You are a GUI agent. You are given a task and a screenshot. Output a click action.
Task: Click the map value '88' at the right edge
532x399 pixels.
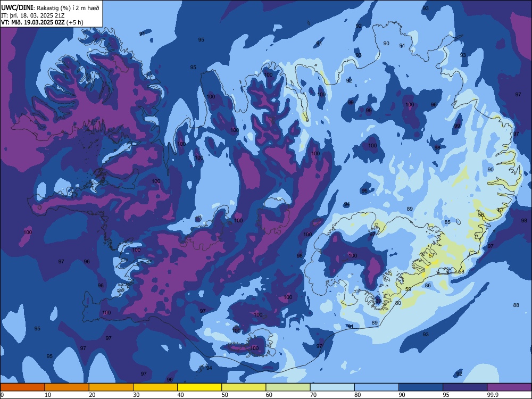[516, 305]
